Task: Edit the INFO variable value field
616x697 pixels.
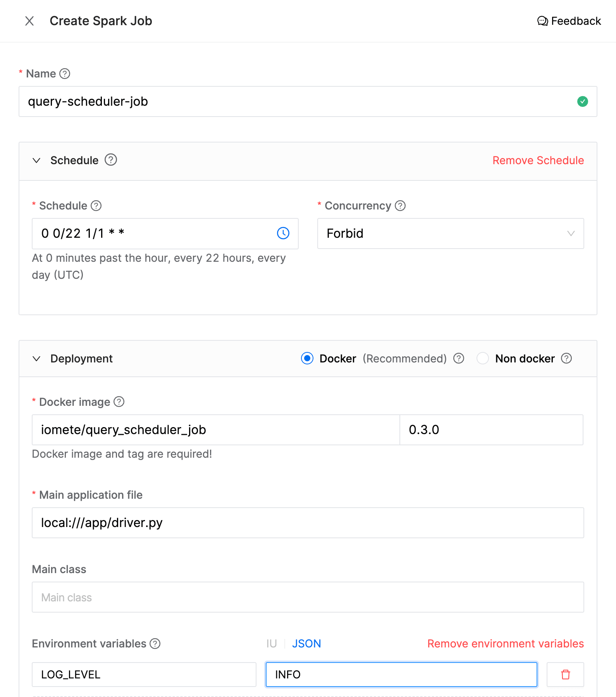Action: [401, 675]
